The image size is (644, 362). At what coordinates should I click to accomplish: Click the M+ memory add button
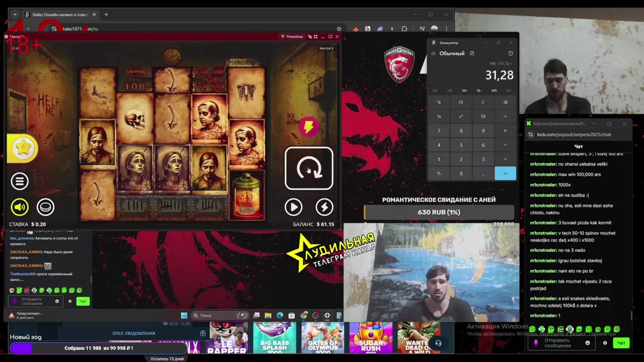click(x=464, y=90)
